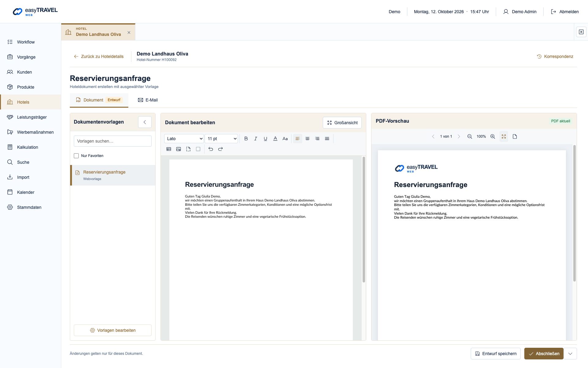Go to previous PDF page
Viewport: 588px width, 368px height.
click(x=433, y=136)
